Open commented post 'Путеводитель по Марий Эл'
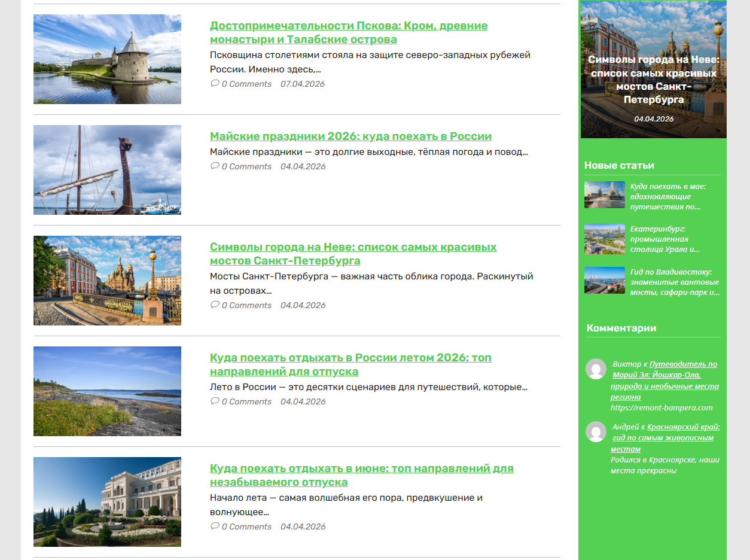The width and height of the screenshot is (750, 560). coord(664,380)
